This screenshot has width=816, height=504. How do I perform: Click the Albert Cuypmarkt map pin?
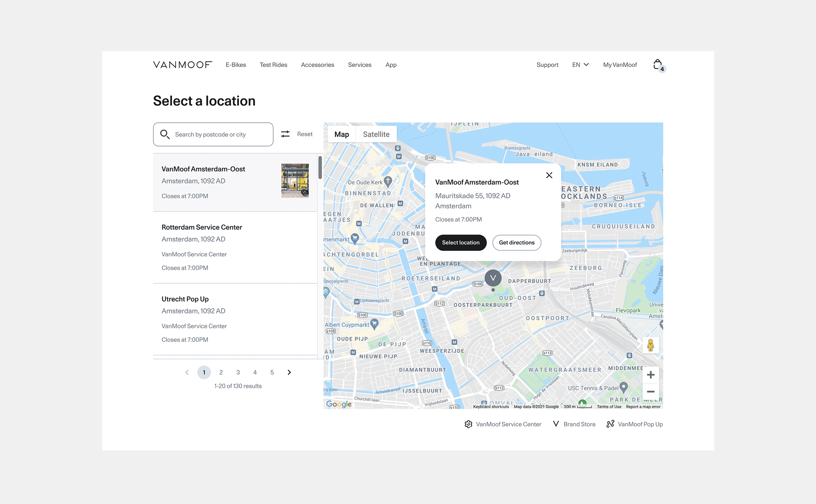[374, 324]
